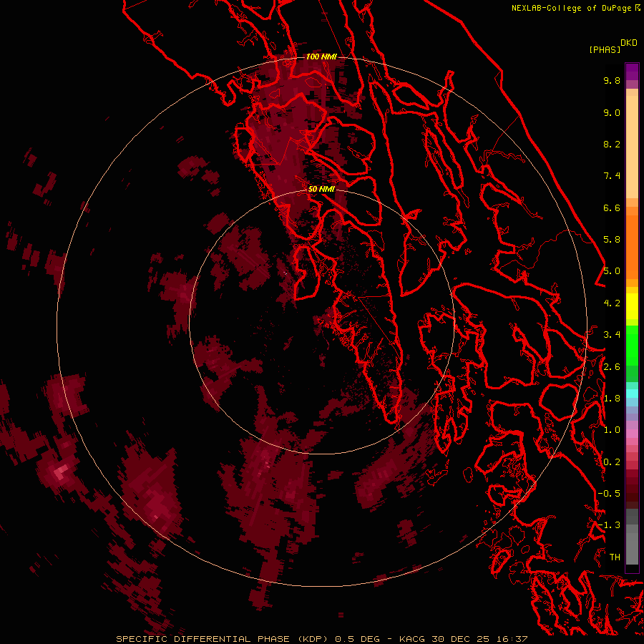644x644 pixels.
Task: Click the 8.2 value on the color scale
Action: 612,144
